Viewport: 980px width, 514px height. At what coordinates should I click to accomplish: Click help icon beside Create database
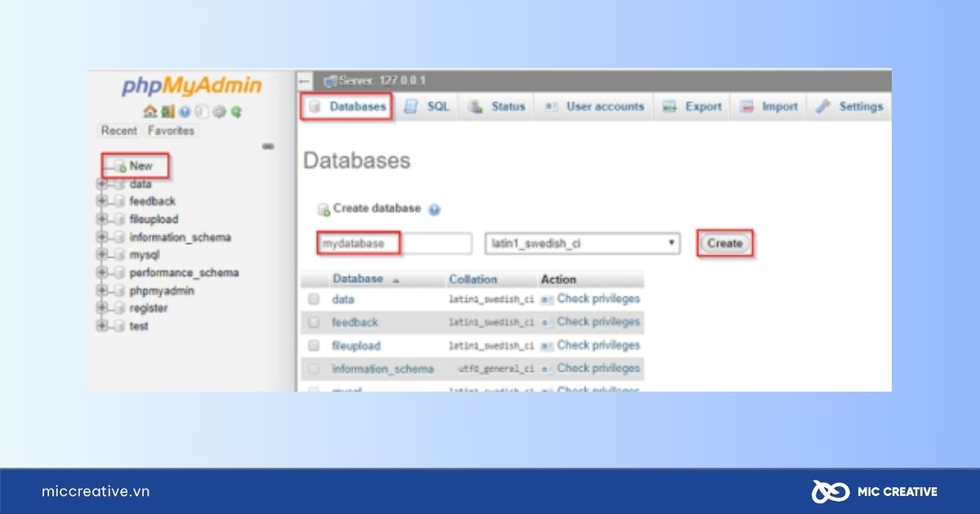coord(434,210)
